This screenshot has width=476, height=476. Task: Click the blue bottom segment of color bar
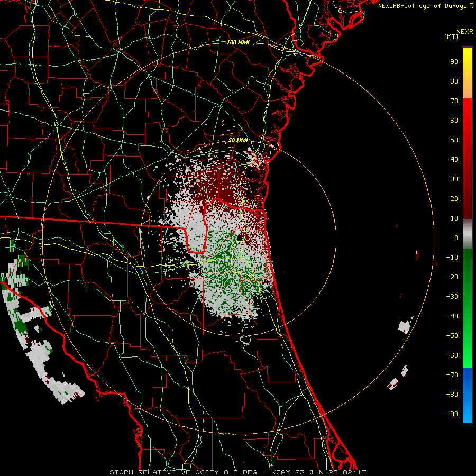pos(467,396)
